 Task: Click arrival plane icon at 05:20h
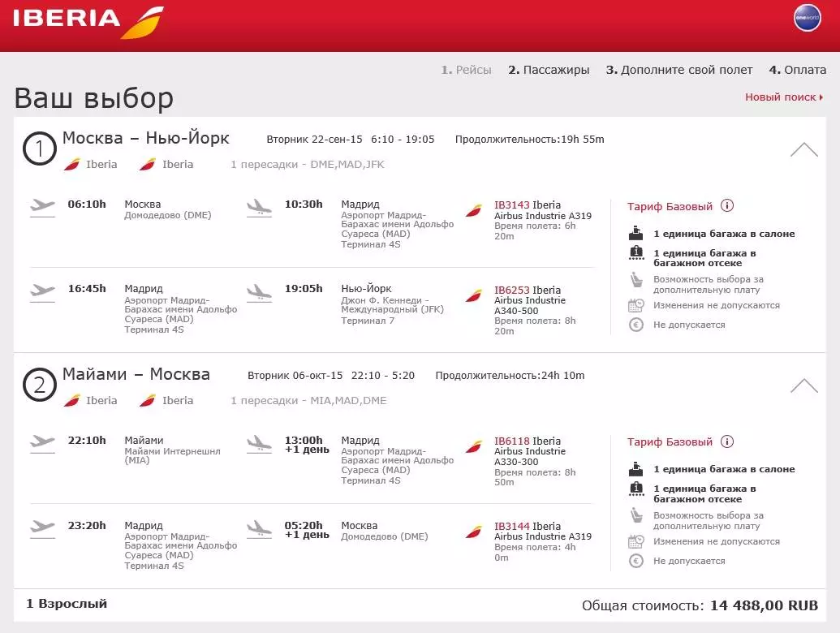[x=259, y=529]
